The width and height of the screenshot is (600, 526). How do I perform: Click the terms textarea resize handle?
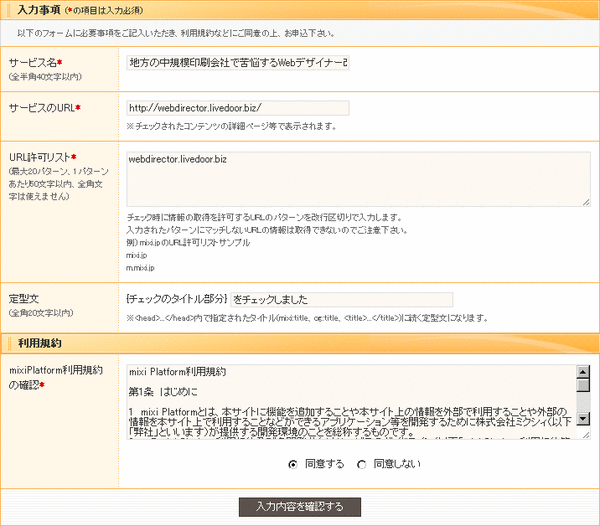[586, 435]
